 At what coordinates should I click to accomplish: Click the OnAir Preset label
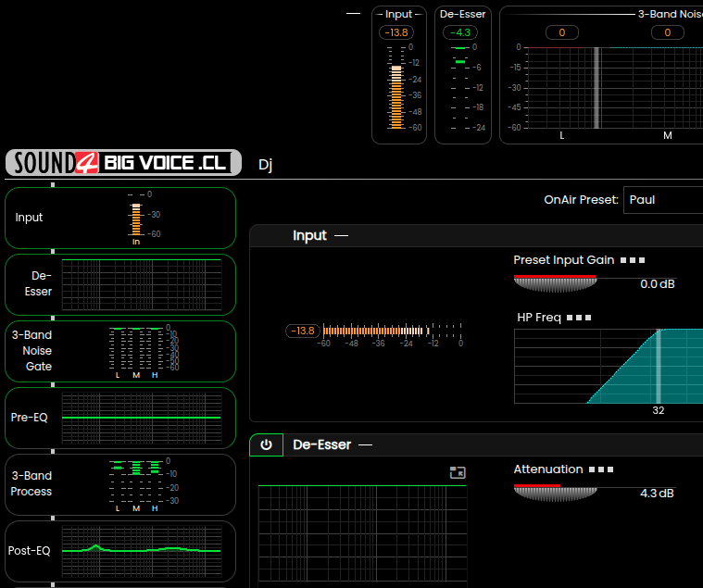581,200
